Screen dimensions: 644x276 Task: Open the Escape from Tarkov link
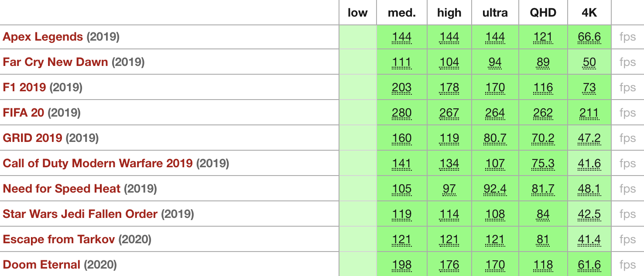coord(59,239)
